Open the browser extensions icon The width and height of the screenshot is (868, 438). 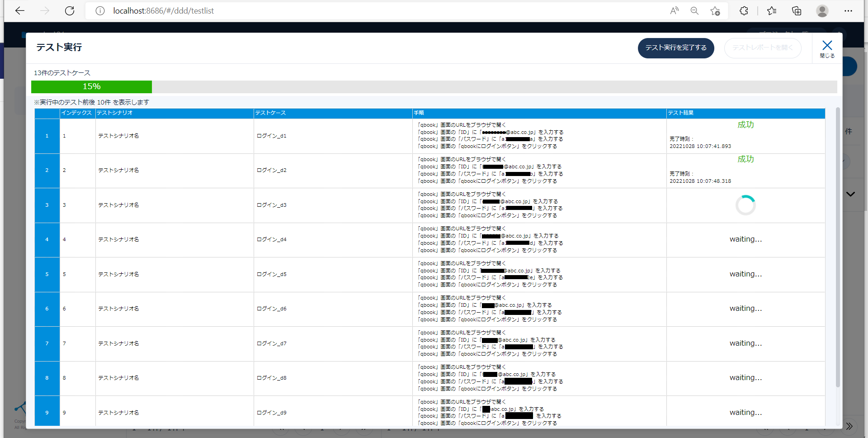coord(744,11)
